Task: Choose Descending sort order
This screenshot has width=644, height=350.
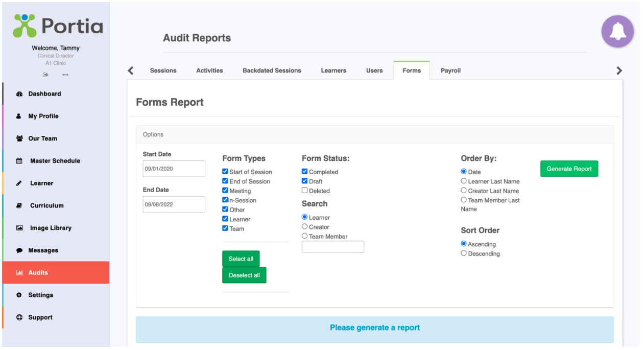Action: pyautogui.click(x=464, y=253)
